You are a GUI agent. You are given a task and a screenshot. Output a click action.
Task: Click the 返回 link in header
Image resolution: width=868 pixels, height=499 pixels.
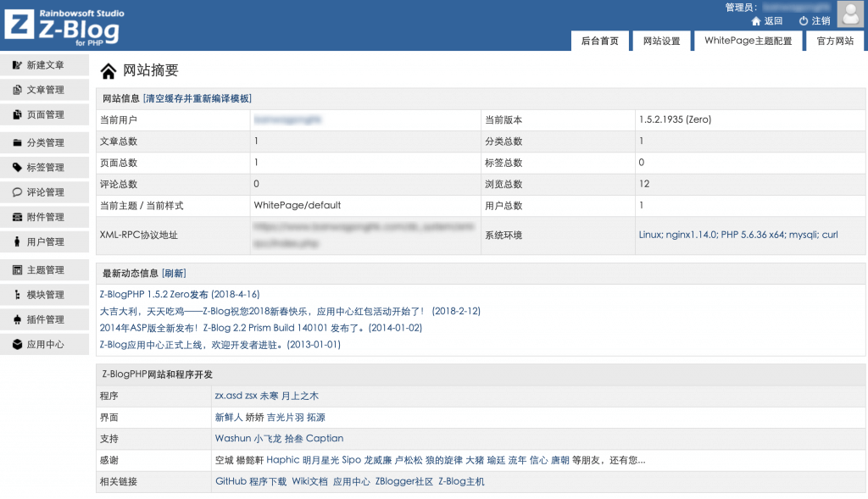coord(773,21)
